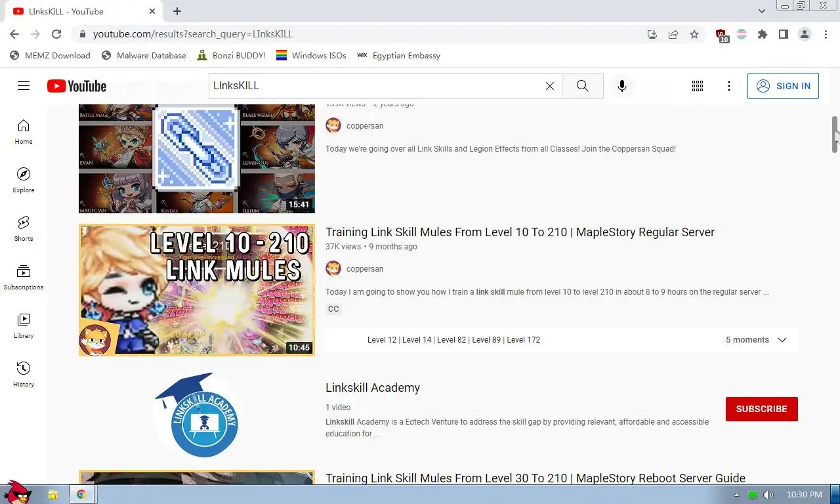Open the Link Skills 15:41 video thumbnail

[x=197, y=159]
